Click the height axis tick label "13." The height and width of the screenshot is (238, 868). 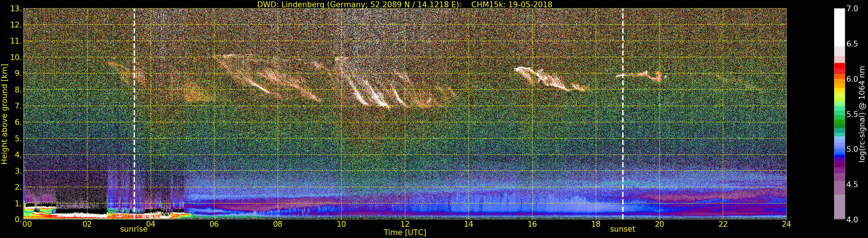16,9
